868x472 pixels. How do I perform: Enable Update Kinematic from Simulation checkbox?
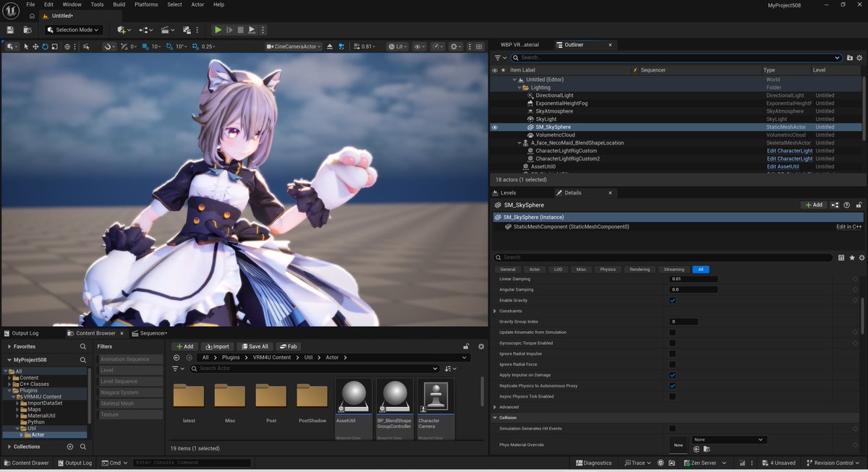point(673,332)
